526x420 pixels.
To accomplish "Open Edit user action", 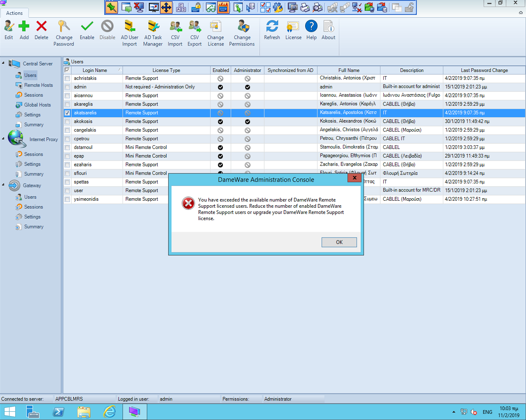I will point(9,30).
